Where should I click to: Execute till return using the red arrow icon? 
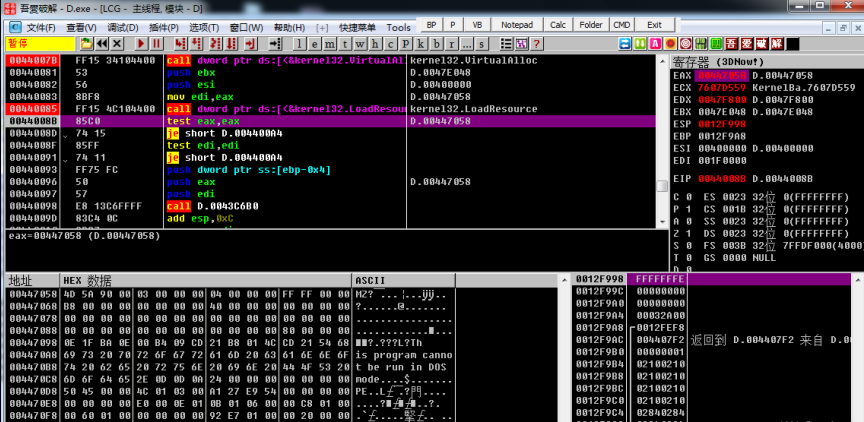tap(251, 44)
